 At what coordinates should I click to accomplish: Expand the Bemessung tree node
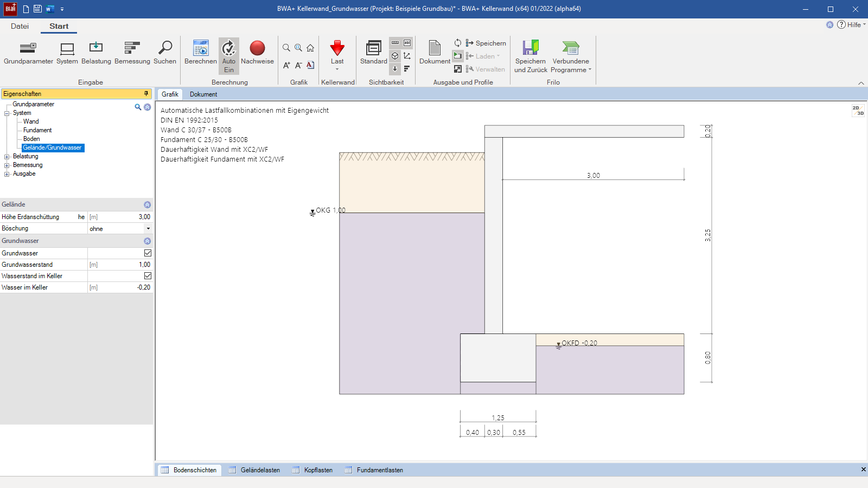pos(7,165)
